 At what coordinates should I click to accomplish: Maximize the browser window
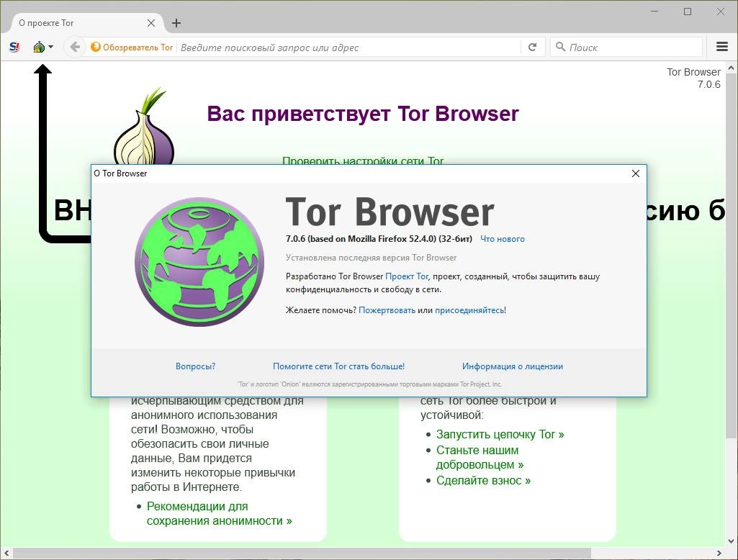pos(688,12)
